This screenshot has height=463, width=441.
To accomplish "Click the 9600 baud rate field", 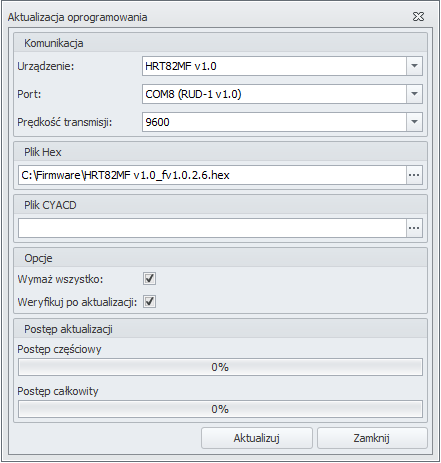I will 274,122.
